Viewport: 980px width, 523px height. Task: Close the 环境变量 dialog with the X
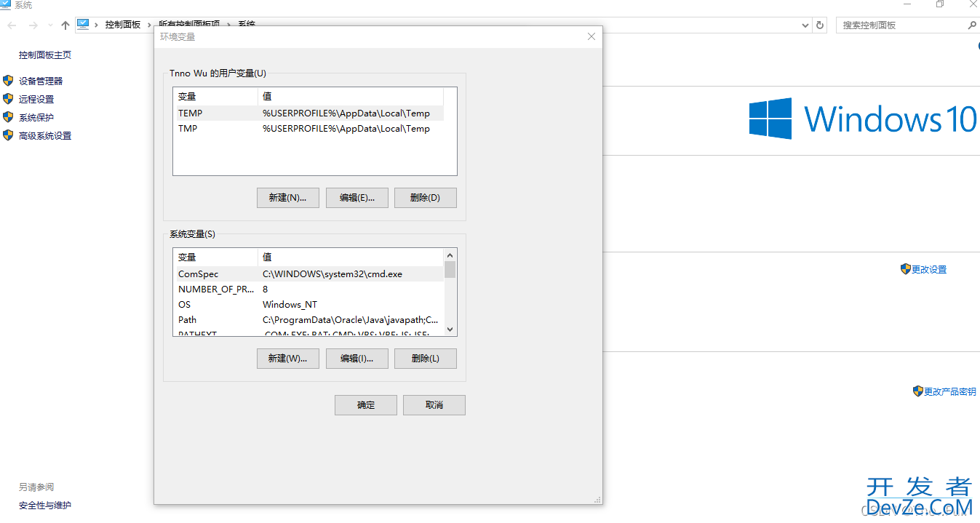coord(591,36)
